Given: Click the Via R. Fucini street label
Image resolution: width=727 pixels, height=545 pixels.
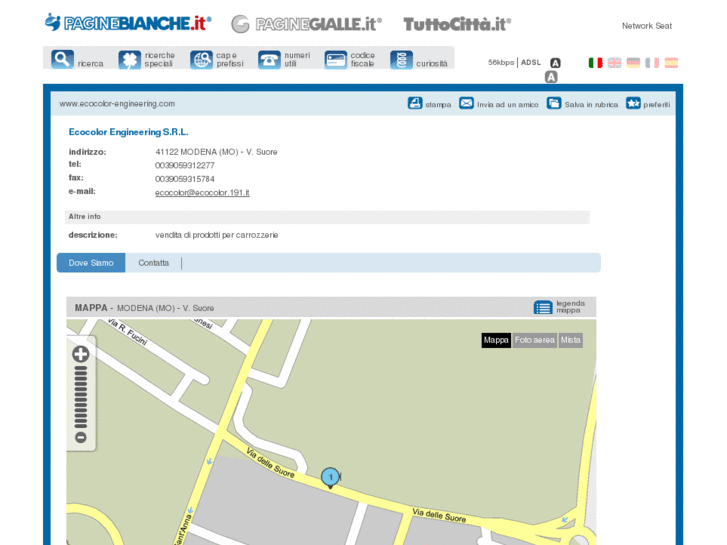Looking at the screenshot, I should pos(127,332).
